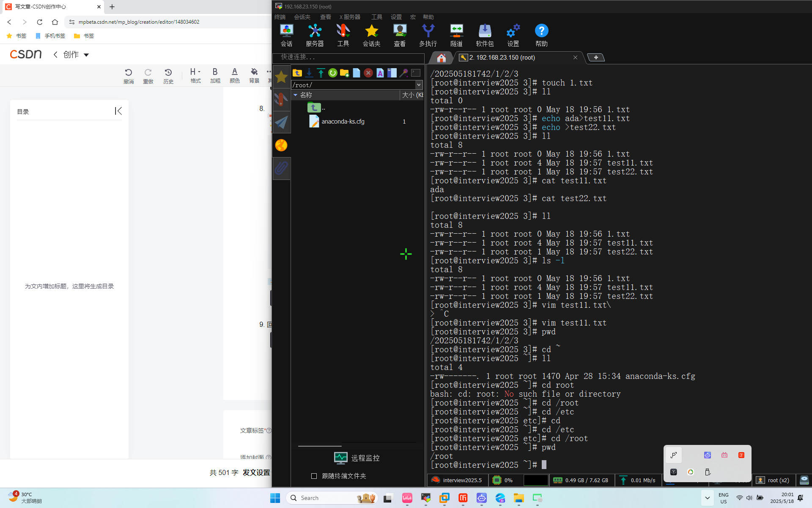
Task: Click the create new folder icon
Action: [344, 73]
